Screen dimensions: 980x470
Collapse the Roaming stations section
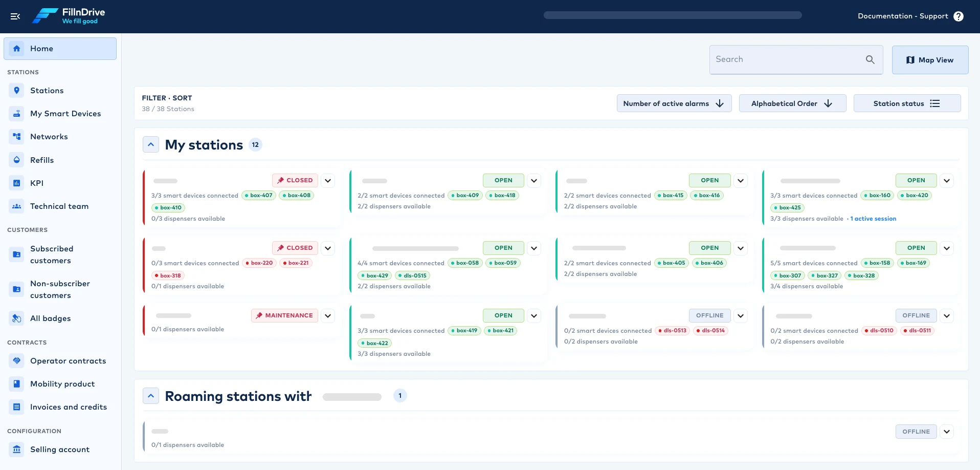[x=151, y=396]
